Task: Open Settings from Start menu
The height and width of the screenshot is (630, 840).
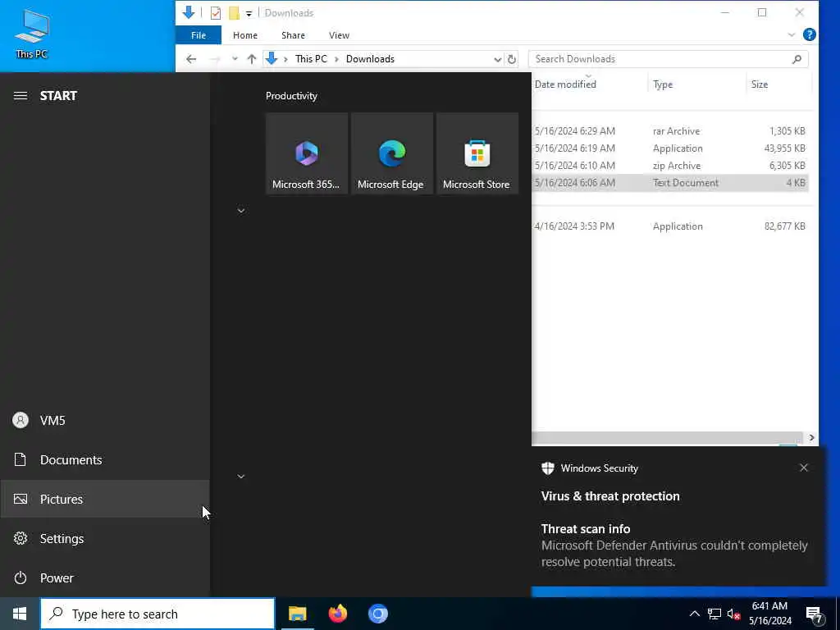Action: coord(105,538)
